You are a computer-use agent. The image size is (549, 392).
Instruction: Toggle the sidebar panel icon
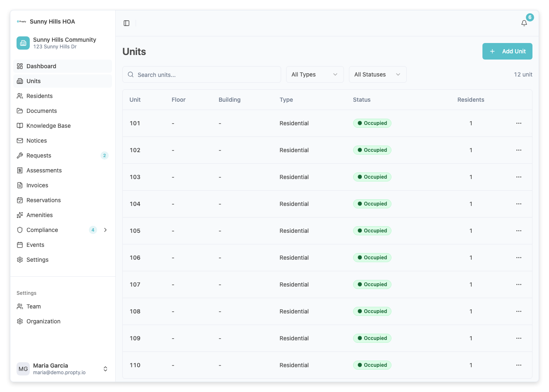pyautogui.click(x=127, y=23)
